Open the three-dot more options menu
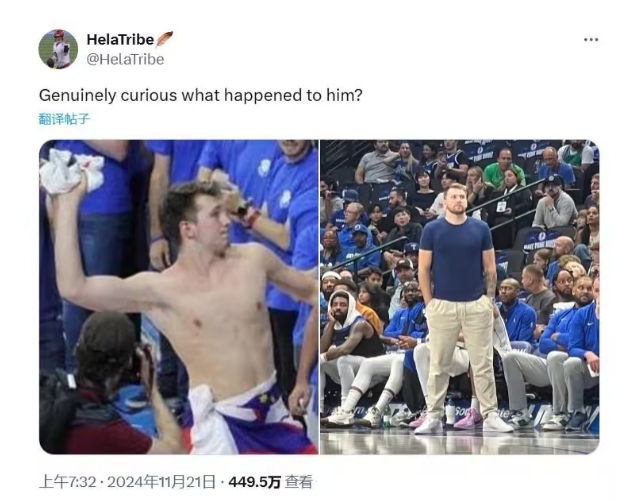 click(590, 39)
